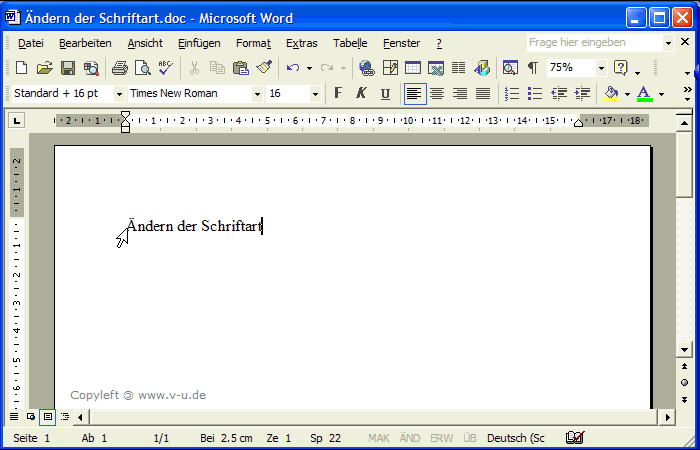This screenshot has height=450, width=700.
Task: Click the Copy icon
Action: click(217, 68)
